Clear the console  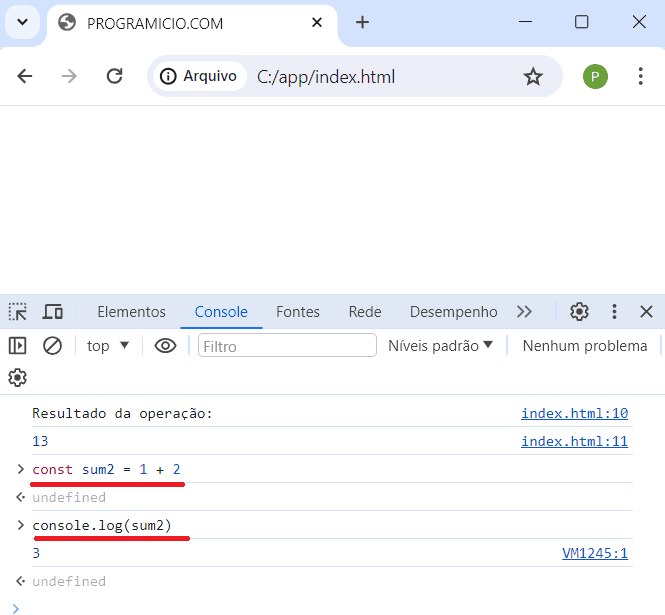53,346
